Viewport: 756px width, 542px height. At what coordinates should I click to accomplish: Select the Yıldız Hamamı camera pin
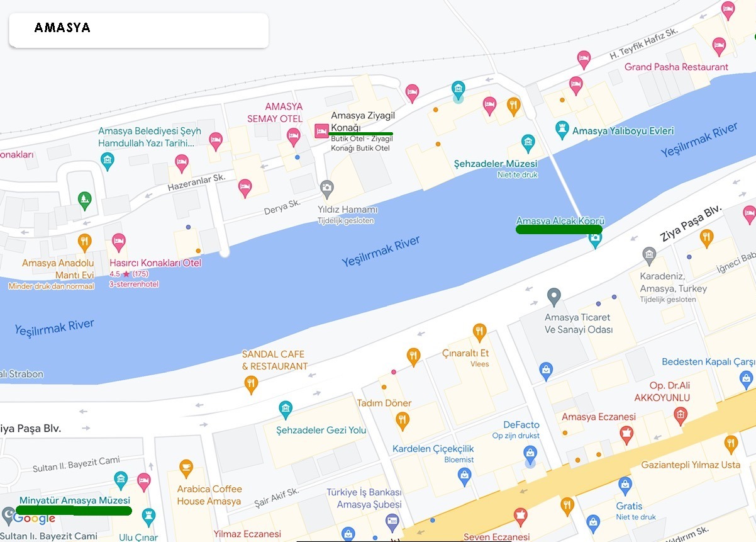click(326, 188)
